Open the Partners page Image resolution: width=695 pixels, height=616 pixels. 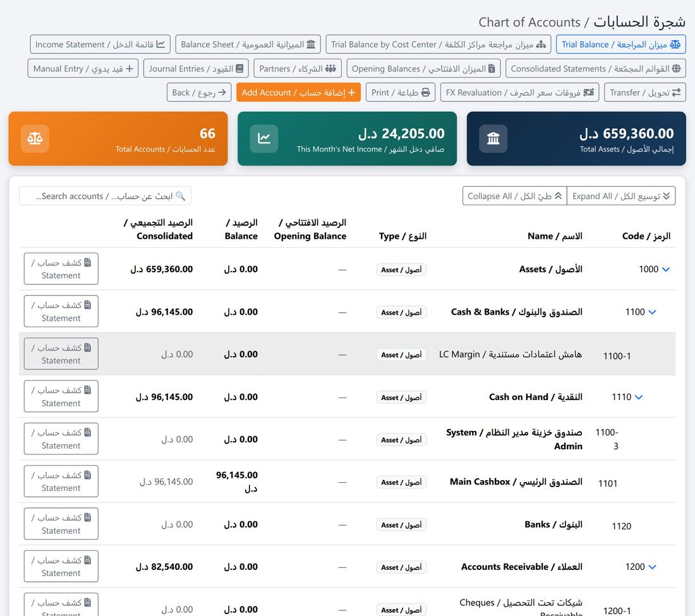[x=298, y=69]
